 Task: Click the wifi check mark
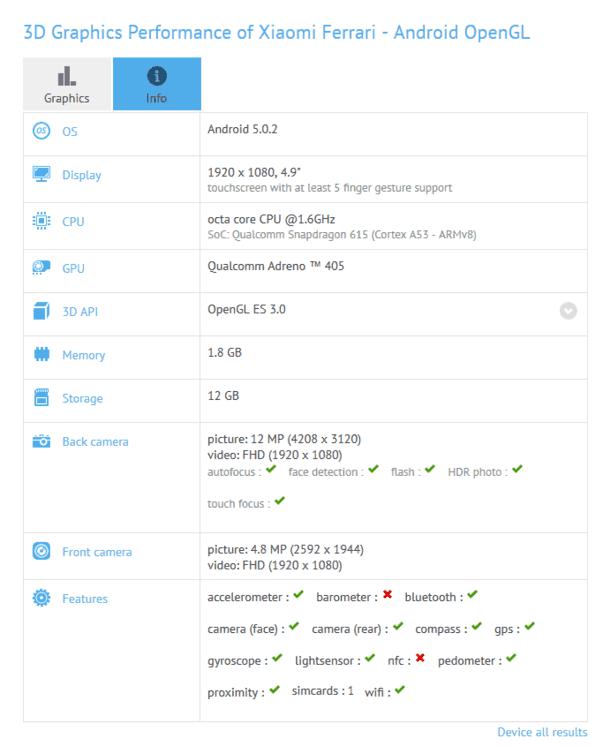[x=400, y=689]
